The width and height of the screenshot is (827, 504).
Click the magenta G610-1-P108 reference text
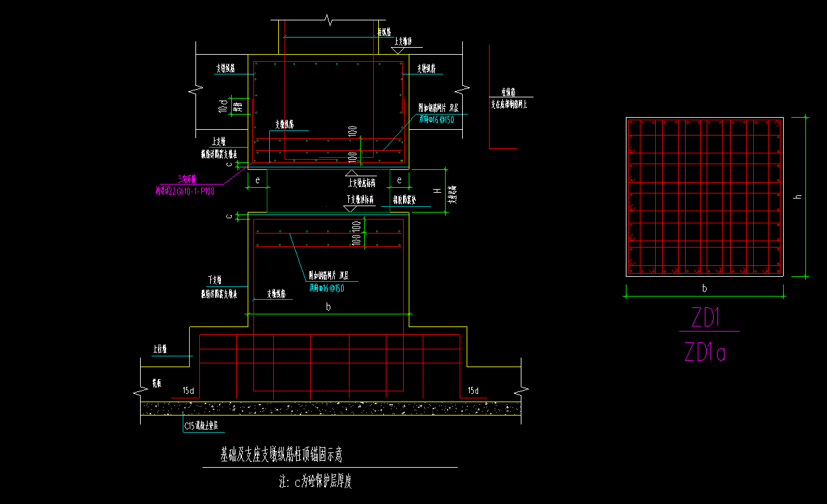coord(185,190)
